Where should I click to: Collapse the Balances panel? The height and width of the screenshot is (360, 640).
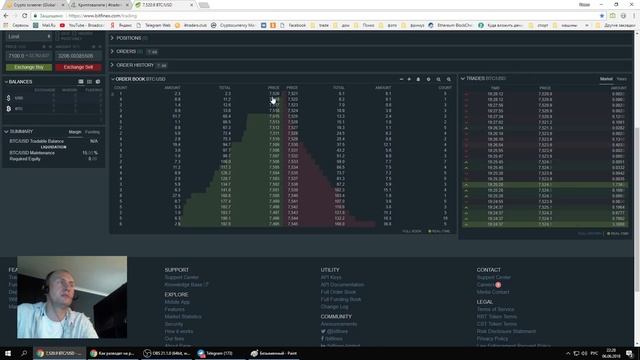6,82
